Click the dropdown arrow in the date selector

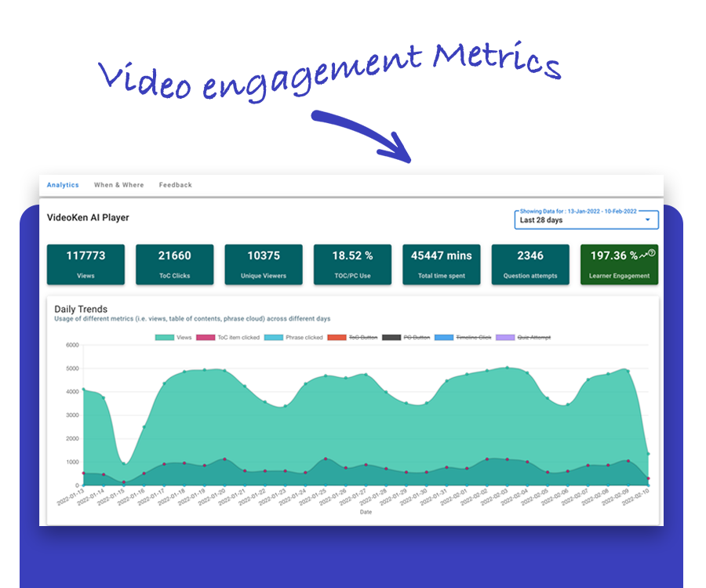647,220
